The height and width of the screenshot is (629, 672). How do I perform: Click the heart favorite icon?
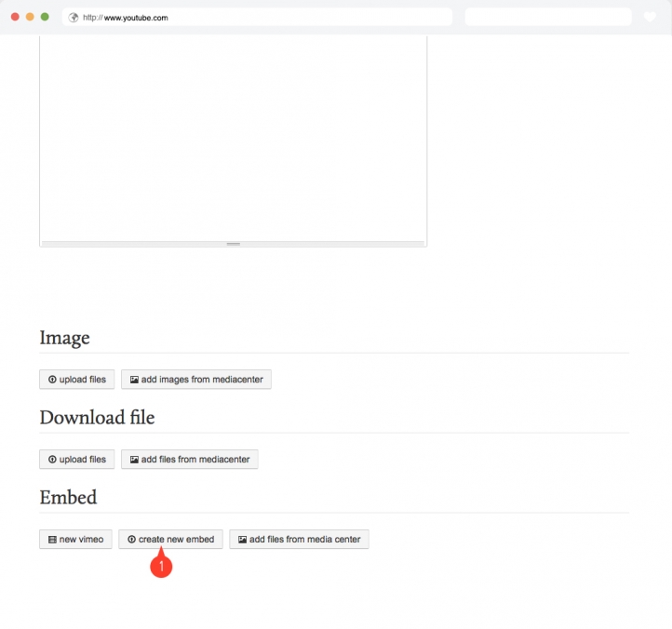point(650,17)
